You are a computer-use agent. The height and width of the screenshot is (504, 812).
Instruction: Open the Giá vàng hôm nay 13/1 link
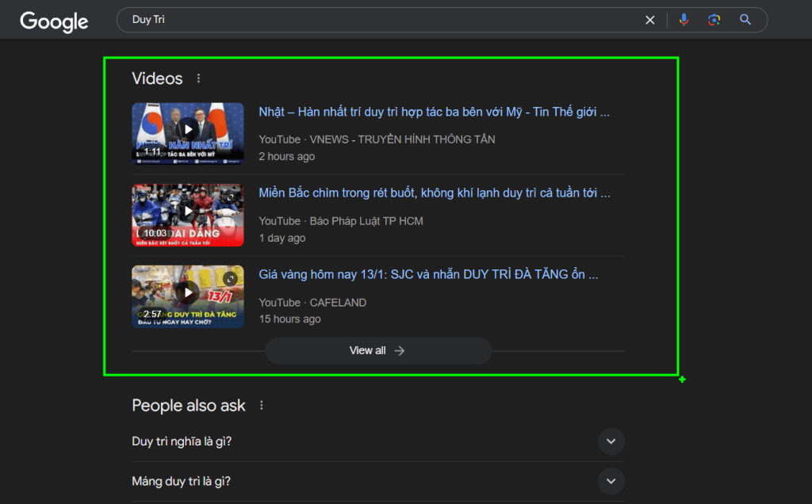428,275
